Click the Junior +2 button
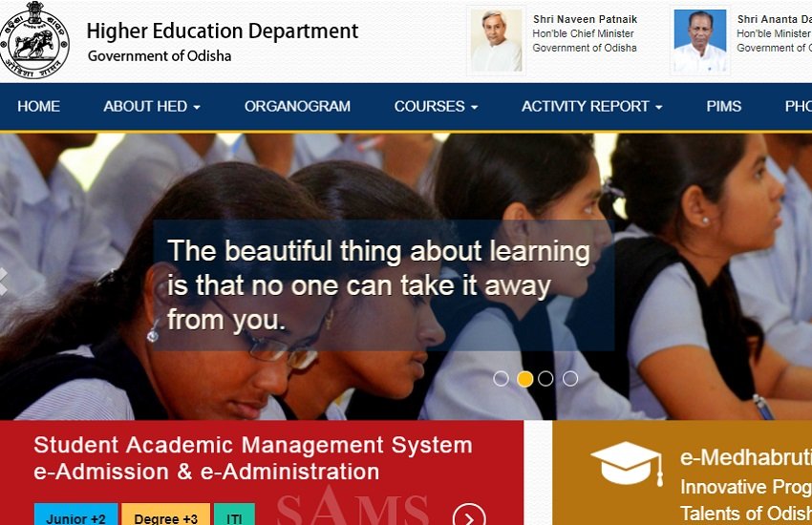Viewport: 812px width, 525px height. coord(76,514)
